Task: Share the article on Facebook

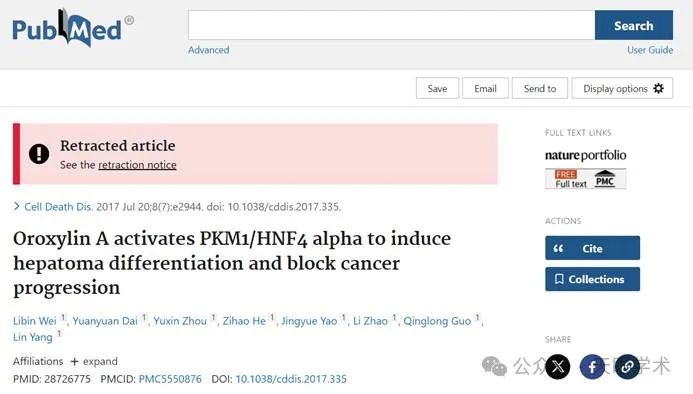Action: pos(592,367)
